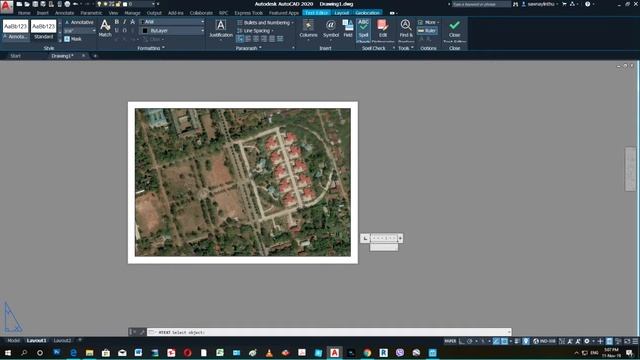Expand Line Spacing options
The height and width of the screenshot is (360, 640).
256,31
